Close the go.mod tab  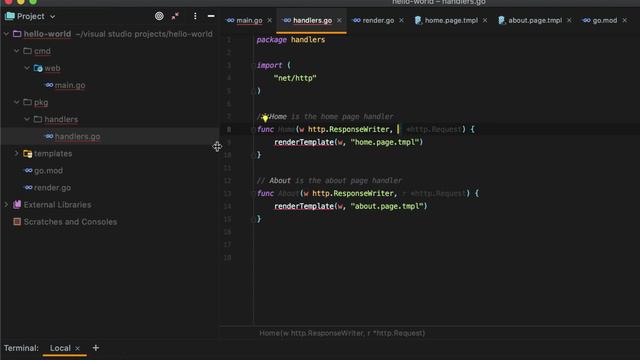pyautogui.click(x=624, y=20)
